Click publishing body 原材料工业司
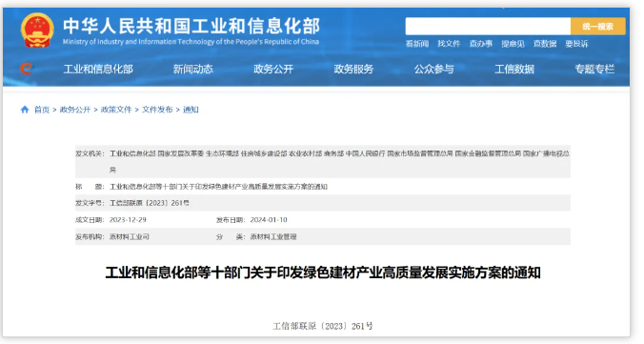Image resolution: width=644 pixels, height=344 pixels. click(x=130, y=236)
